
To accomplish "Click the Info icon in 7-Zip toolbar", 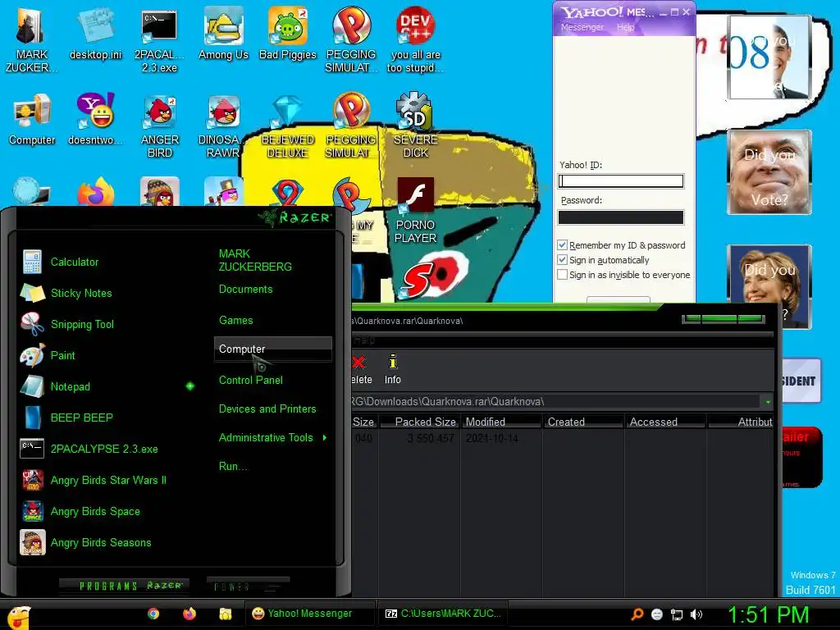I will (x=393, y=368).
